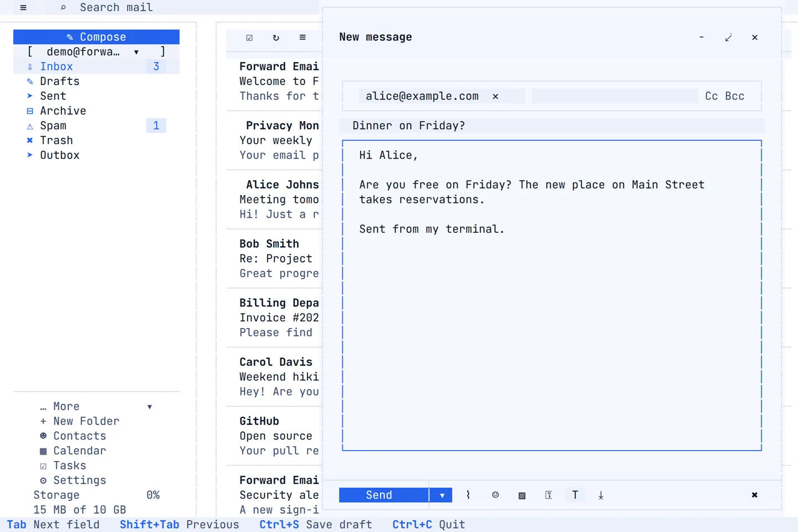Open Tasks

63,465
